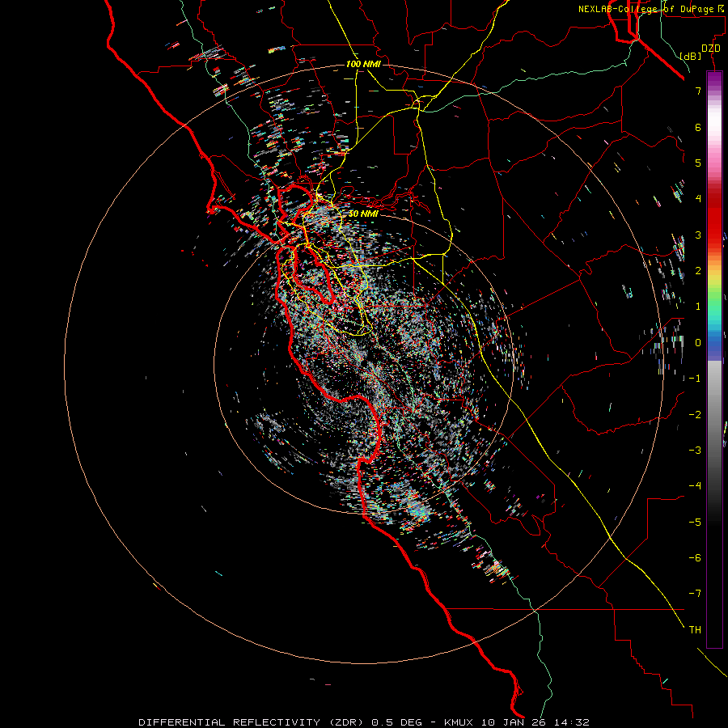Screen dimensions: 728x728
Task: Click the 0.5 DEG elevation text in caption
Action: coord(396,722)
